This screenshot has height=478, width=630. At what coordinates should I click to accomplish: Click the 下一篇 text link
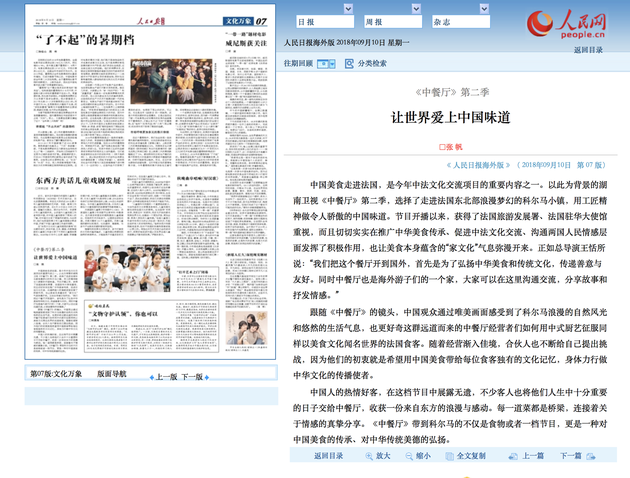point(571,456)
